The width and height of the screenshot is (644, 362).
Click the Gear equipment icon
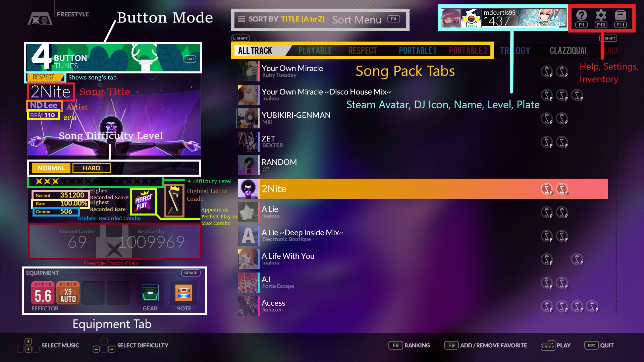[x=150, y=293]
